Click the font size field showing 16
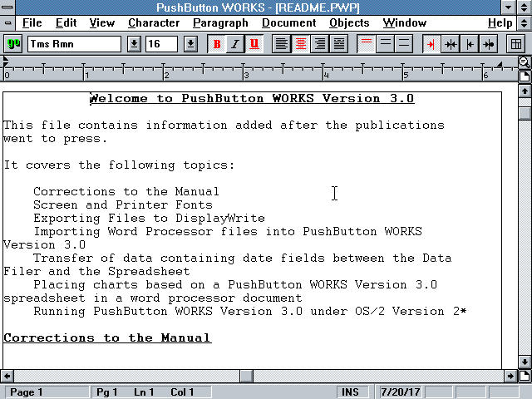Viewport: 532px width, 399px height. coord(161,44)
